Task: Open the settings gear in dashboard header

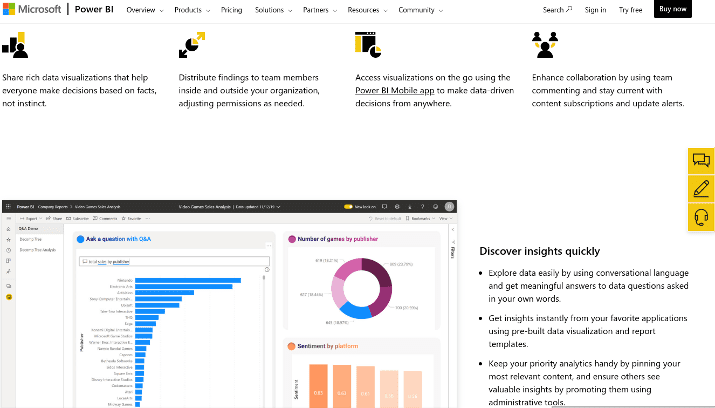Action: point(397,207)
